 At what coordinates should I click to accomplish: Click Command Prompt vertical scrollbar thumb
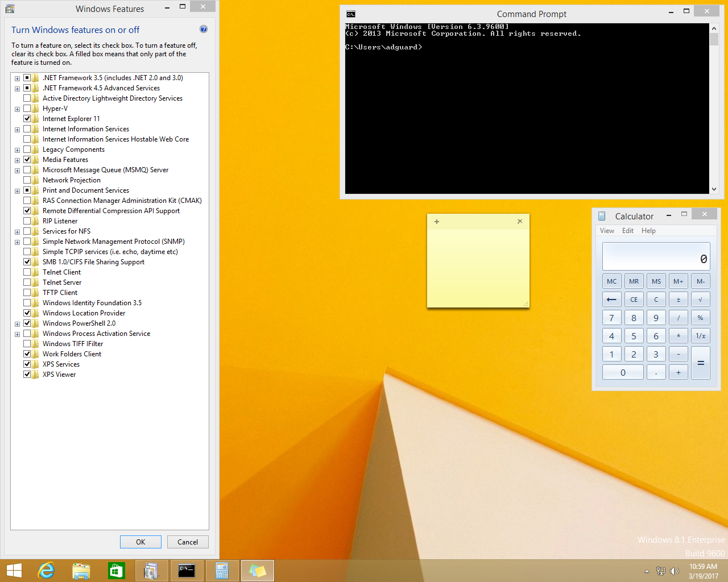click(x=714, y=39)
